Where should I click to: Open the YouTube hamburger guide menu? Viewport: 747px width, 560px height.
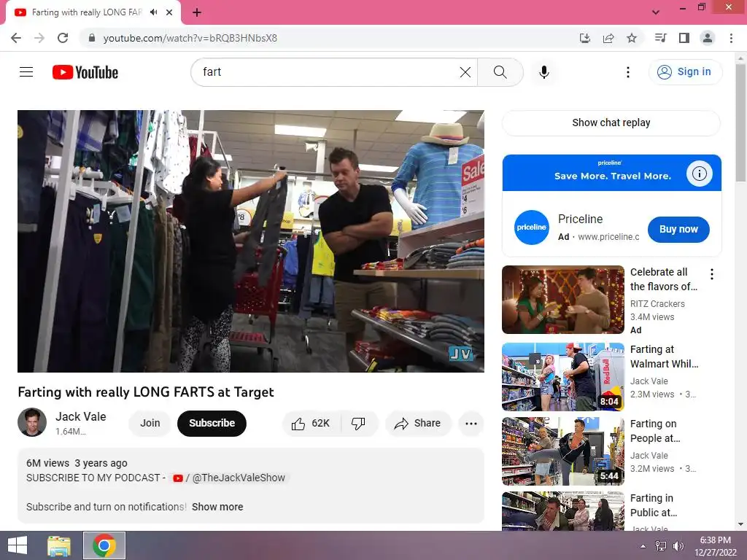click(x=26, y=72)
